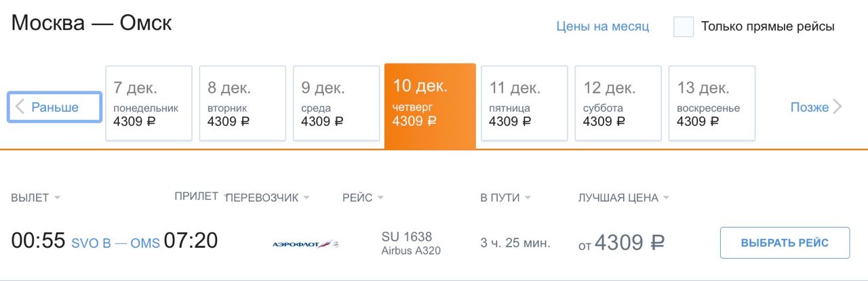The width and height of the screenshot is (868, 281).
Task: Click the left chevron beside Раньше
Action: 20,107
